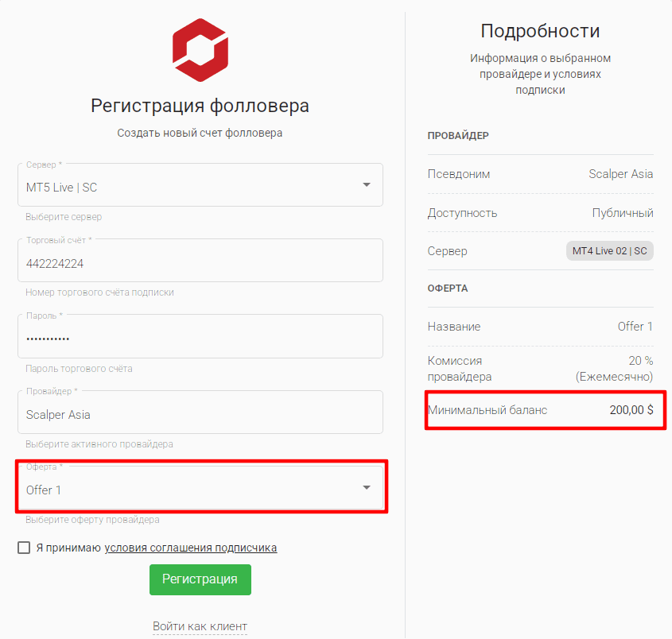Click the ПРОВАЙДЕР section header
Screen dimensions: 672x639
[458, 136]
